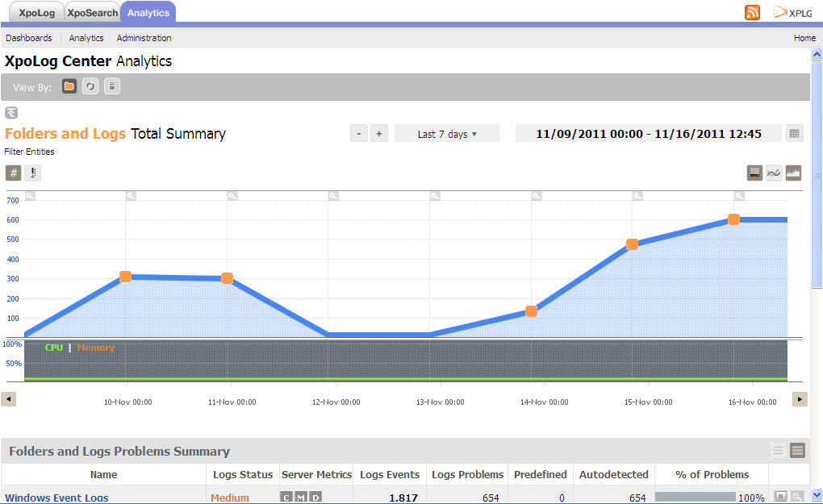The image size is (823, 504).
Task: Expand the Filter Entities section
Action: [30, 152]
